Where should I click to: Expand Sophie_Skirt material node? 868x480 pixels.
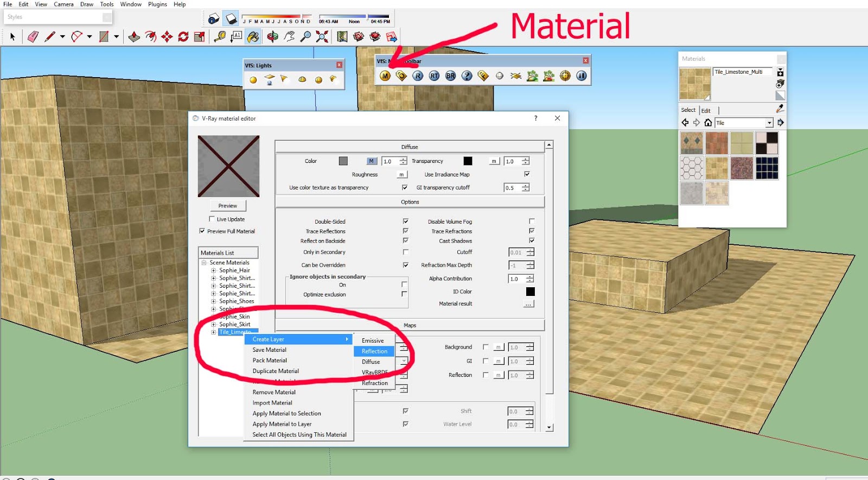pos(214,324)
